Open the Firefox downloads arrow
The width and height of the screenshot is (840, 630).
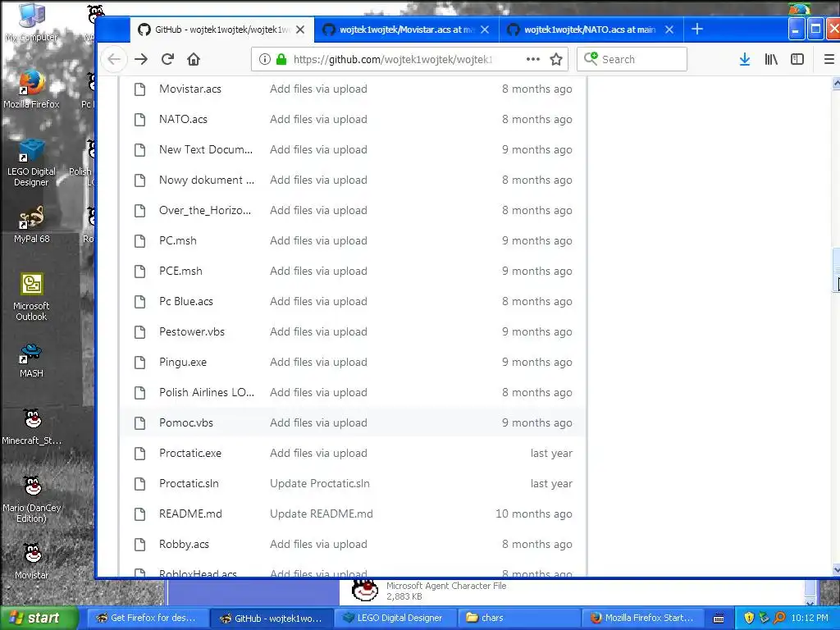coord(745,59)
